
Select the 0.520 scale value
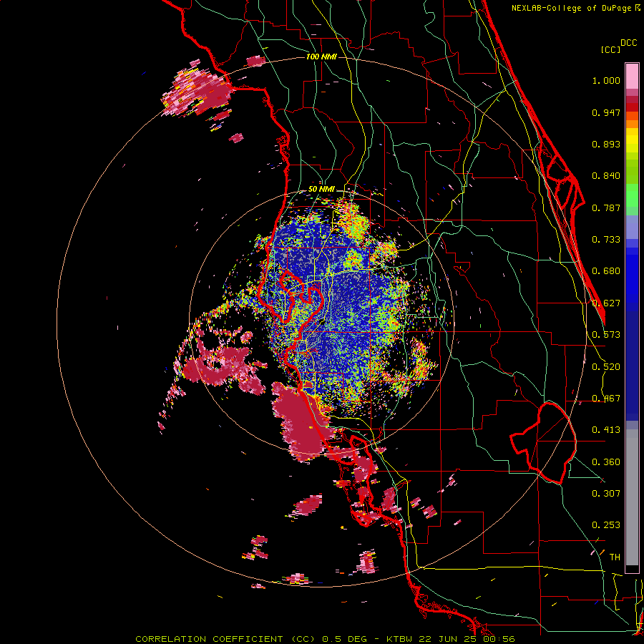(606, 367)
